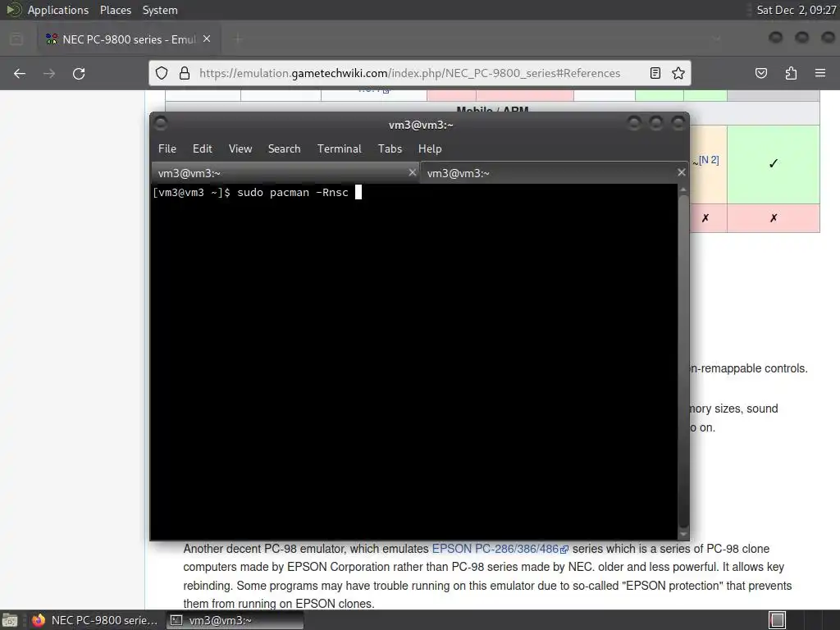The width and height of the screenshot is (840, 630).
Task: Click the green checkmark table cell
Action: pos(773,164)
